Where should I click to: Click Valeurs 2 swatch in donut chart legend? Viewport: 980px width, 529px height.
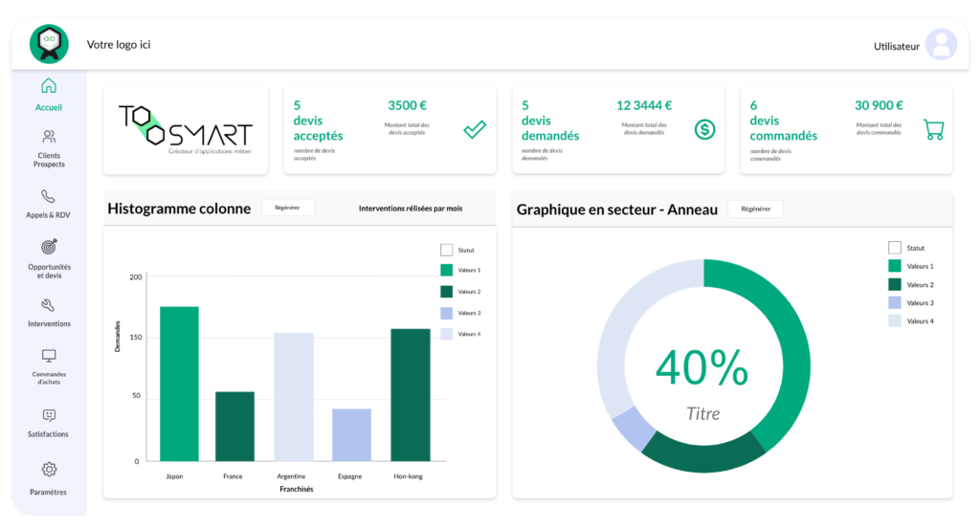click(895, 285)
